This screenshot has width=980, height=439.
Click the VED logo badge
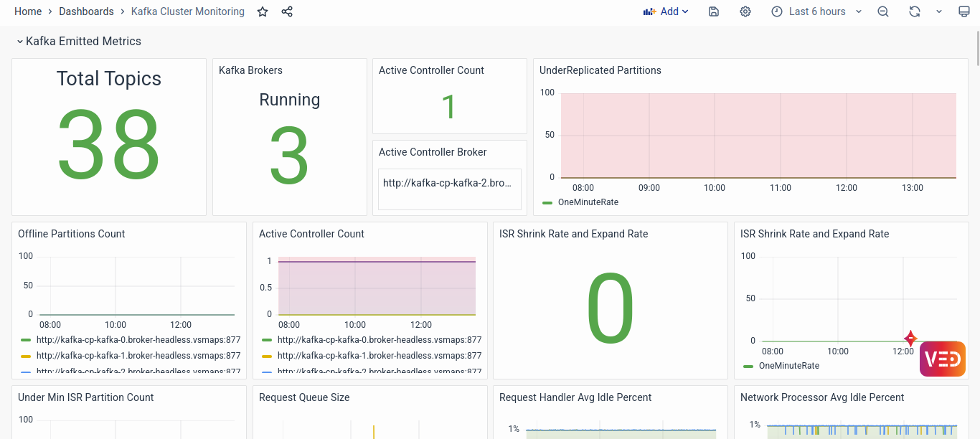[x=942, y=359]
